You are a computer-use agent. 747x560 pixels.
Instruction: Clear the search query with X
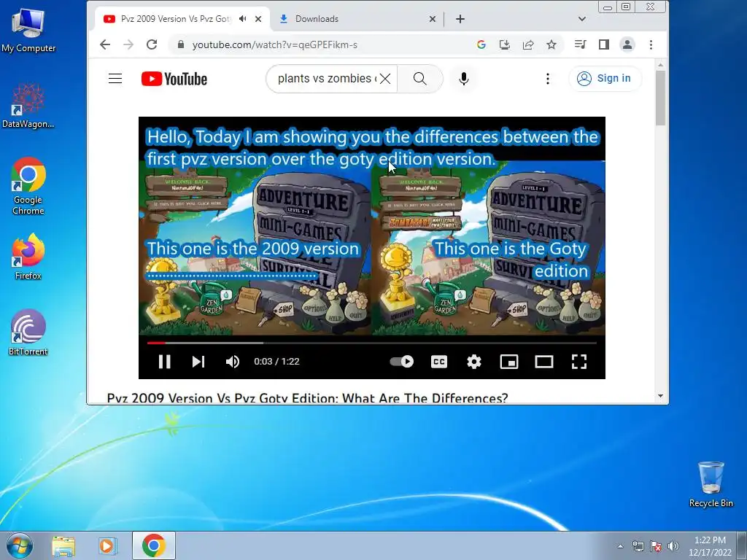(385, 79)
